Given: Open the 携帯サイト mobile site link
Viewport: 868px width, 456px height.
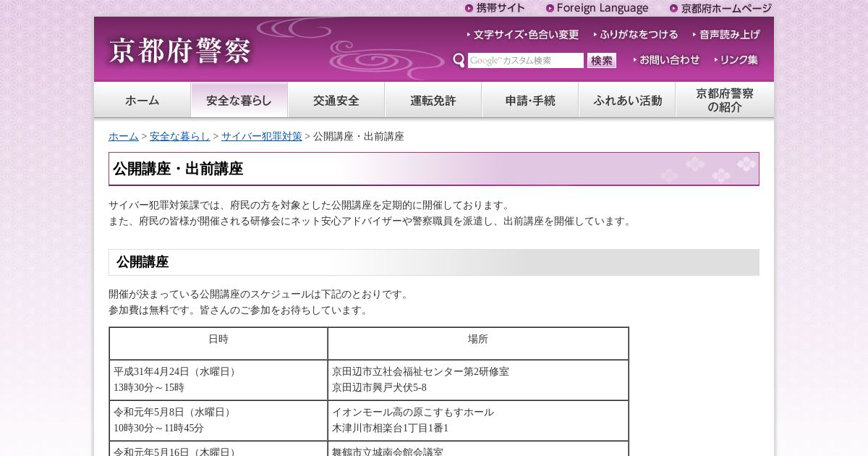Looking at the screenshot, I should (x=495, y=8).
